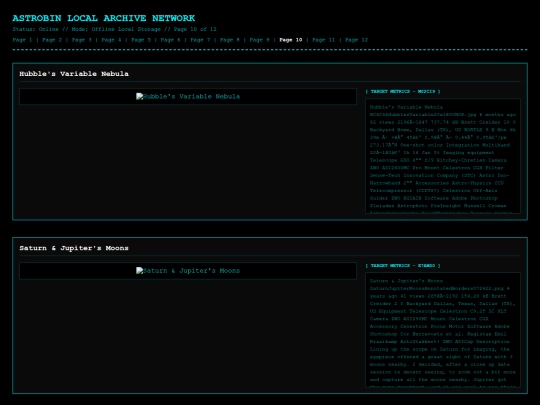Open Hubble's Variable Nebula broken image
The width and height of the screenshot is (540, 405).
pyautogui.click(x=188, y=96)
